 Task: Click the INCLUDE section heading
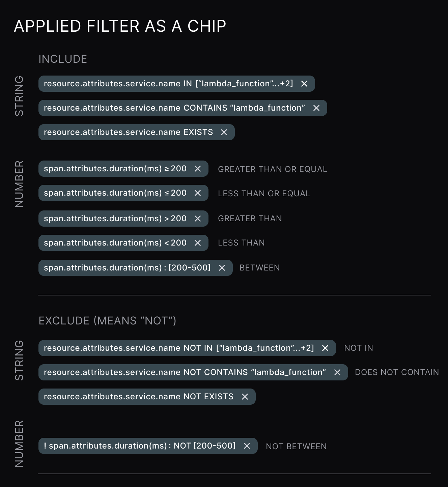pos(63,59)
